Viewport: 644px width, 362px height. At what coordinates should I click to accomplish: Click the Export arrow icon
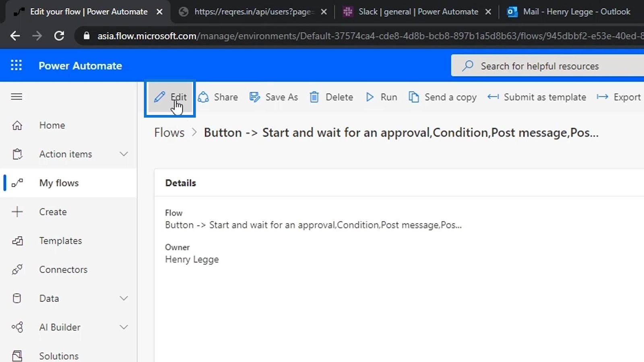(x=603, y=97)
